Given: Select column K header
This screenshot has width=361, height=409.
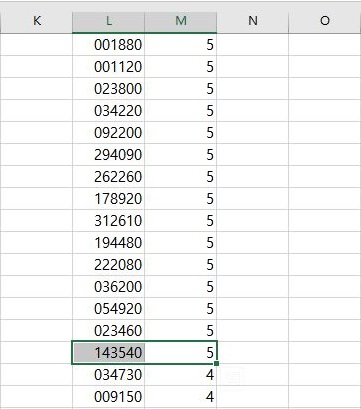Looking at the screenshot, I should [x=36, y=21].
